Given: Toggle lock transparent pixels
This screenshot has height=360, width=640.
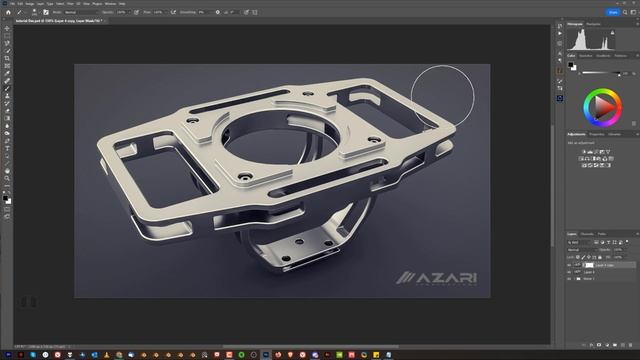Looking at the screenshot, I should click(x=578, y=257).
